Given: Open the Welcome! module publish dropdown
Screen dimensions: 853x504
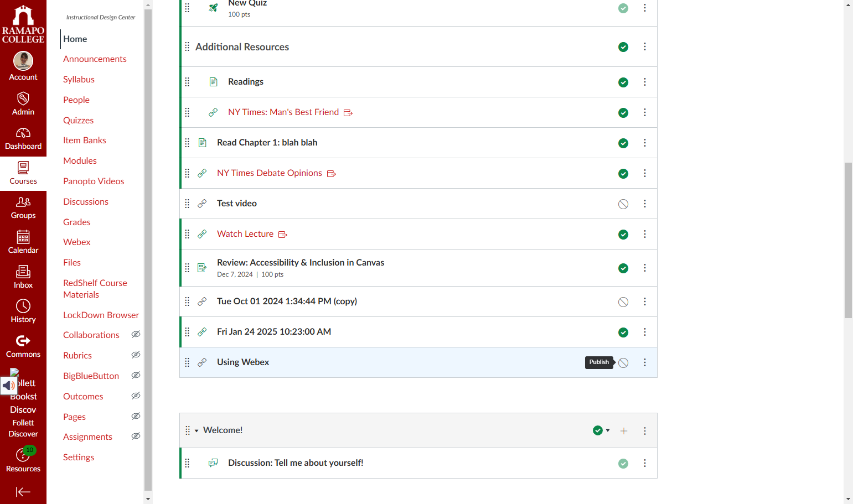Looking at the screenshot, I should click(601, 430).
